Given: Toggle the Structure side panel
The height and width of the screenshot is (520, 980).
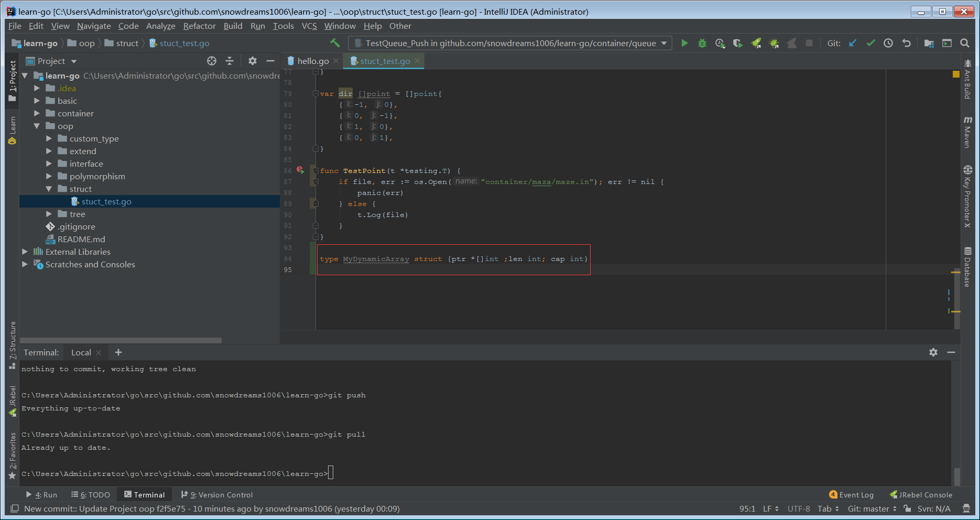Looking at the screenshot, I should pyautogui.click(x=13, y=344).
